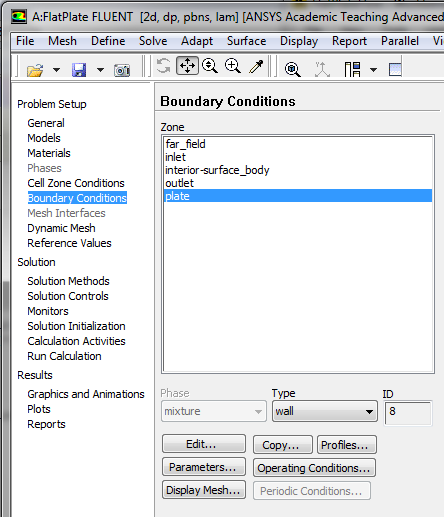Select outlet zone in the list
Image resolution: width=444 pixels, height=517 pixels.
(x=298, y=183)
